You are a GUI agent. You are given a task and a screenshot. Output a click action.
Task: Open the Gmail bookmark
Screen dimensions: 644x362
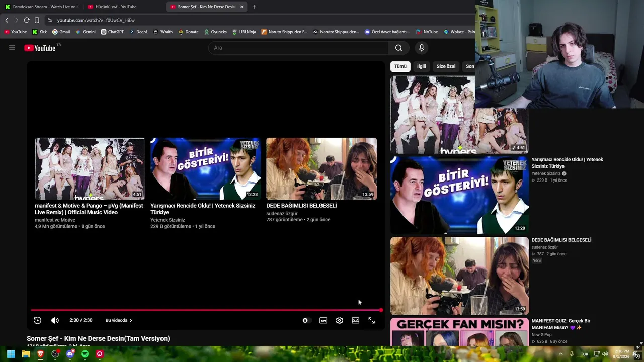coord(61,32)
